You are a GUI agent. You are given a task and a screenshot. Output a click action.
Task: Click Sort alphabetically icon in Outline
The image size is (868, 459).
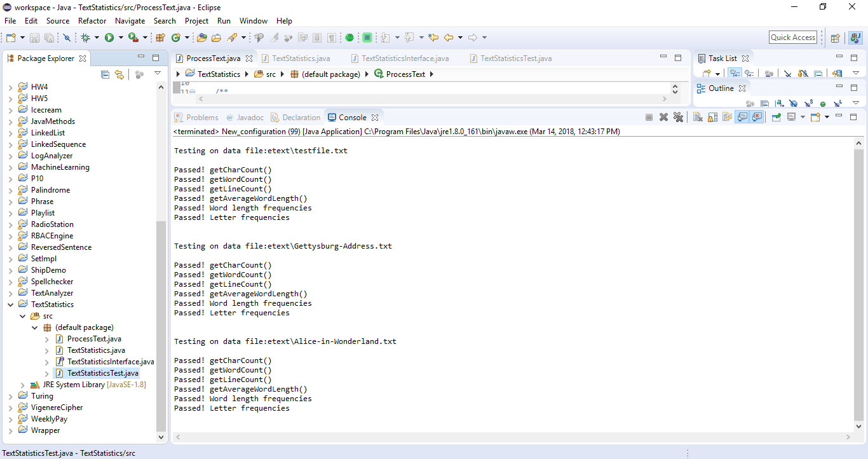[x=779, y=104]
